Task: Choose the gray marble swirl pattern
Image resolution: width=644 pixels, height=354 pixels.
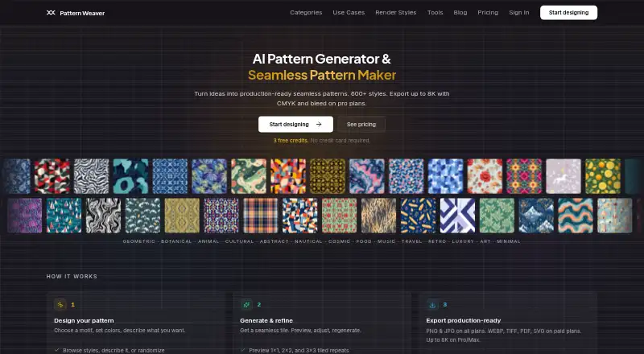Action: [x=104, y=216]
